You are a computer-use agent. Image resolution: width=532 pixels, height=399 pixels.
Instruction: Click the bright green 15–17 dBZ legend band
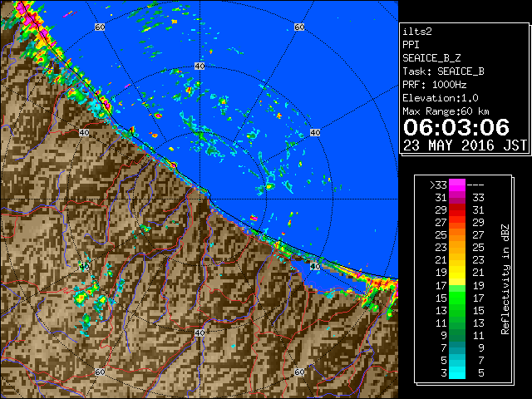tap(457, 298)
